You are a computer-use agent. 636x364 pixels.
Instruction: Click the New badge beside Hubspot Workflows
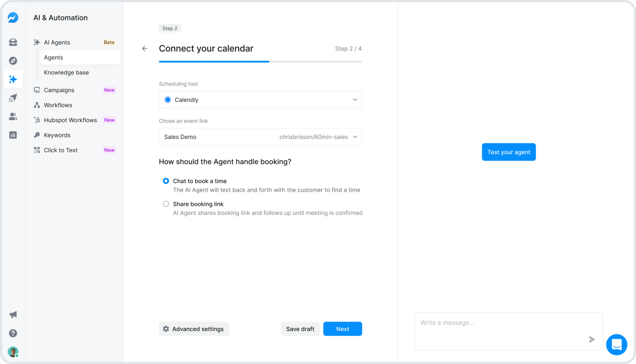(x=109, y=120)
